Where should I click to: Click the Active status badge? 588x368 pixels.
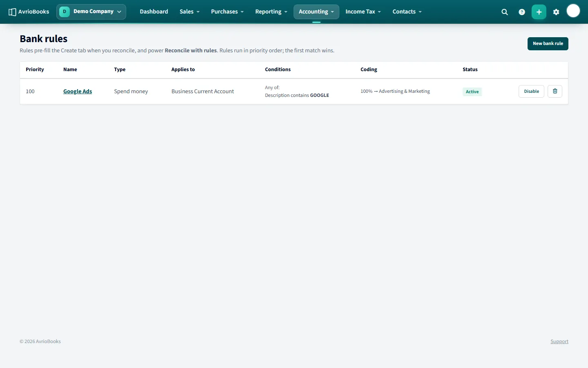tap(472, 92)
